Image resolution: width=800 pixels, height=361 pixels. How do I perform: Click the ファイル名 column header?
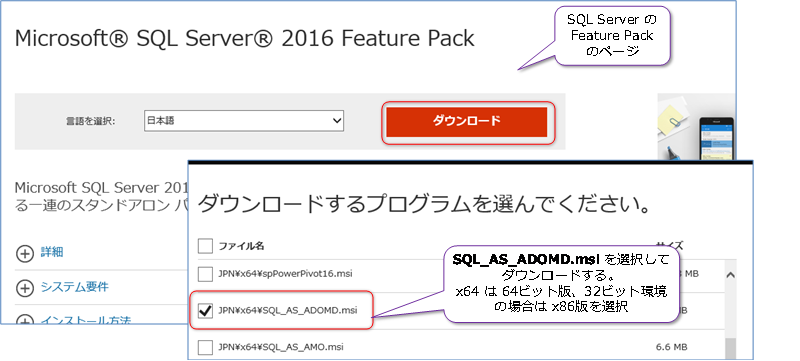241,246
